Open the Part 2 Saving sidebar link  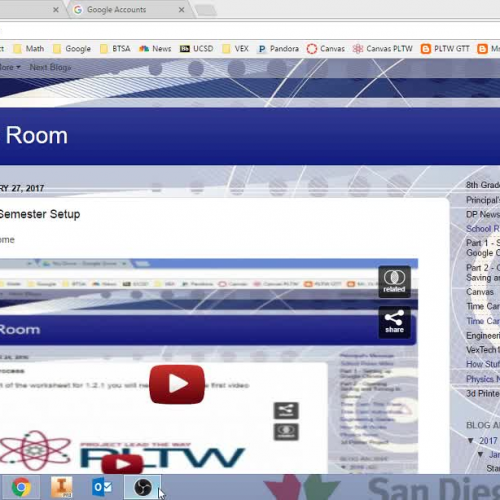483,273
